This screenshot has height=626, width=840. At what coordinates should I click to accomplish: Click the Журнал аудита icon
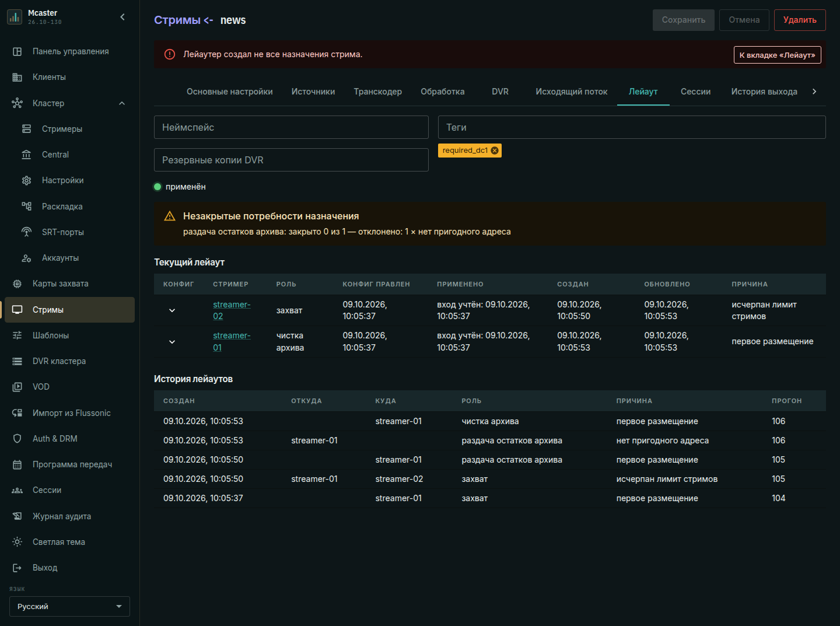[17, 516]
